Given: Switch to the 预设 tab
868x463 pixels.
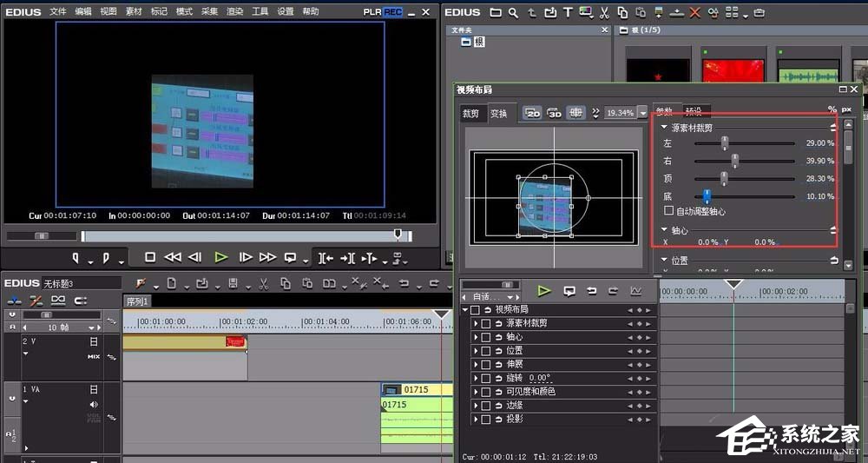Looking at the screenshot, I should point(694,111).
